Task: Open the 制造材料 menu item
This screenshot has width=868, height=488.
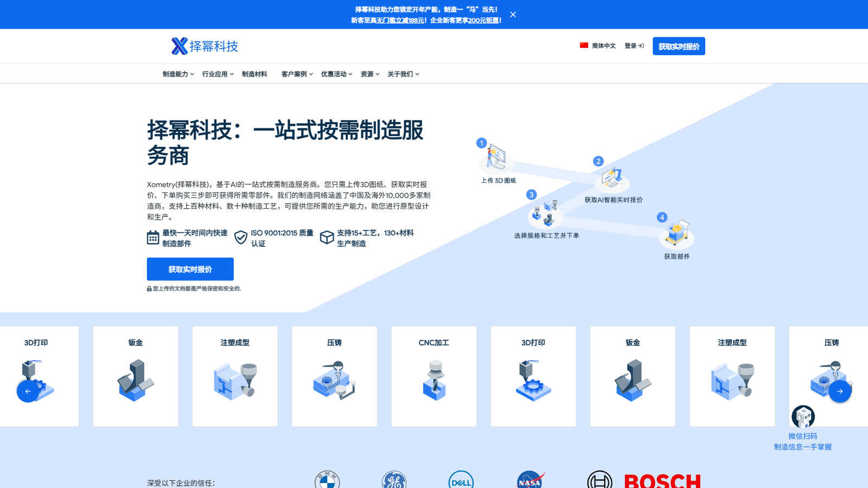Action: point(254,74)
